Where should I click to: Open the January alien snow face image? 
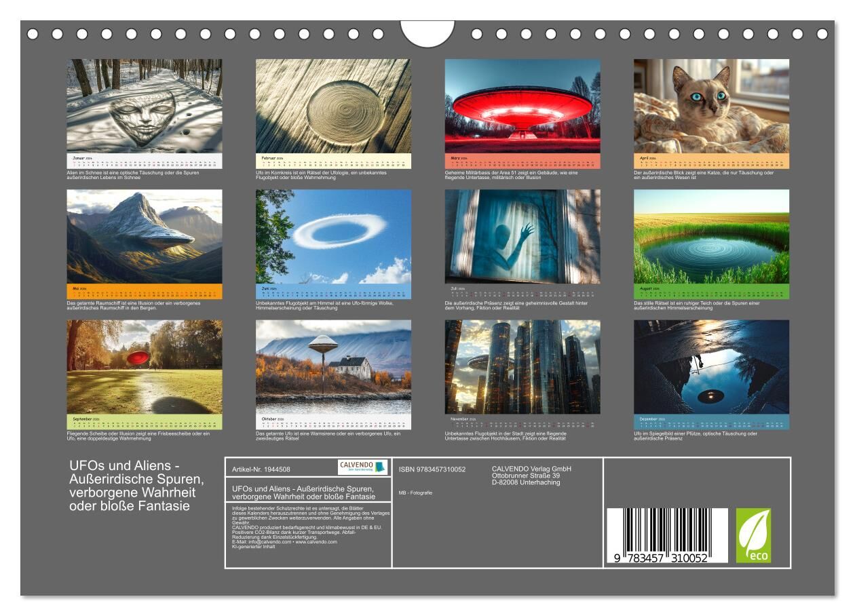click(144, 106)
